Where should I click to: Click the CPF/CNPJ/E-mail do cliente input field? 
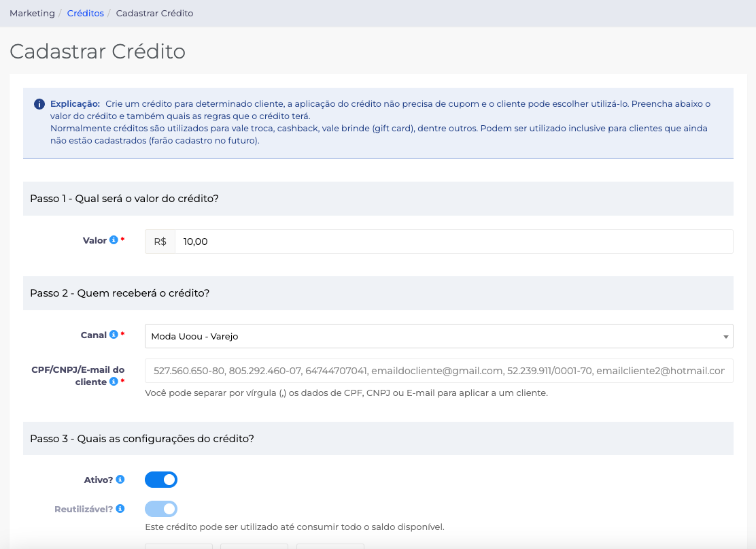click(439, 371)
